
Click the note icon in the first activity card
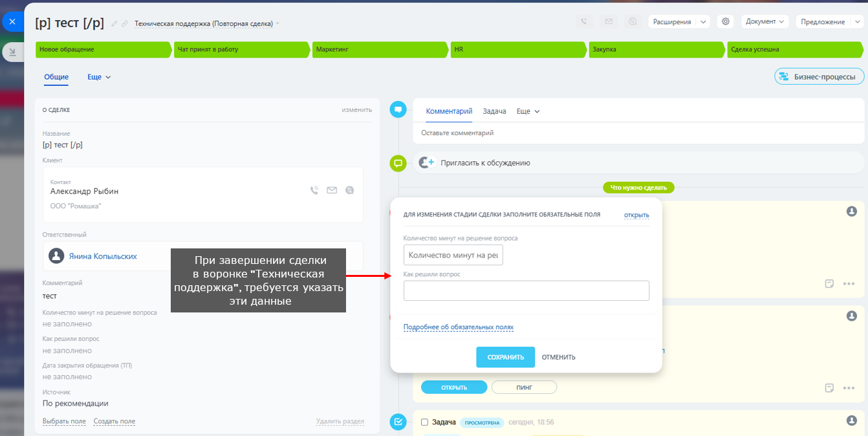coord(829,283)
